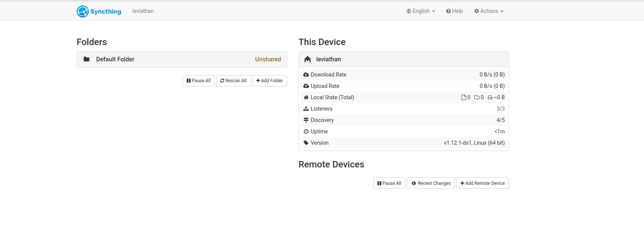Viewport: 644px width, 247px height.
Task: Click Add Remote Device button
Action: point(482,183)
